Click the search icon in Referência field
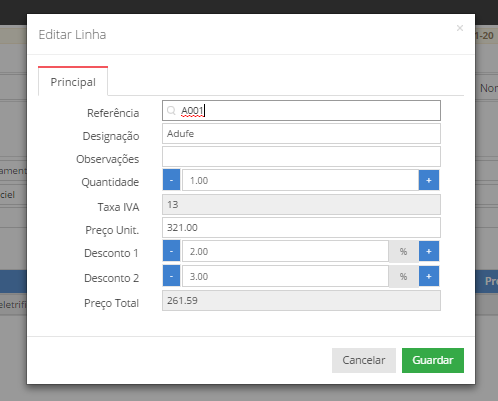The image size is (498, 401). pyautogui.click(x=171, y=111)
